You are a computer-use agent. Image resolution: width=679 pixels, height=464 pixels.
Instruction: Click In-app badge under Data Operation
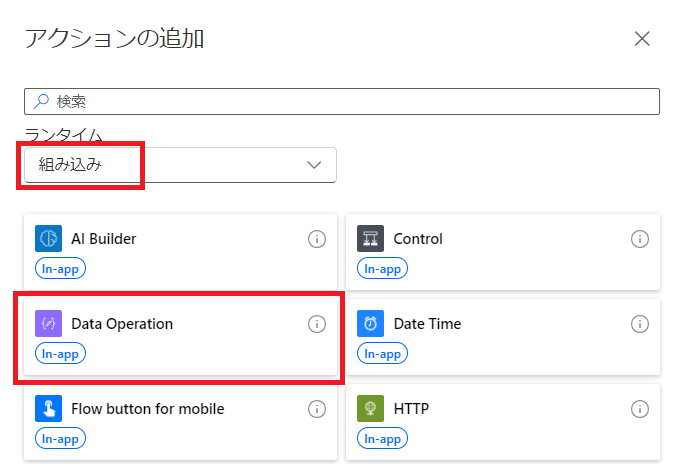click(x=60, y=353)
